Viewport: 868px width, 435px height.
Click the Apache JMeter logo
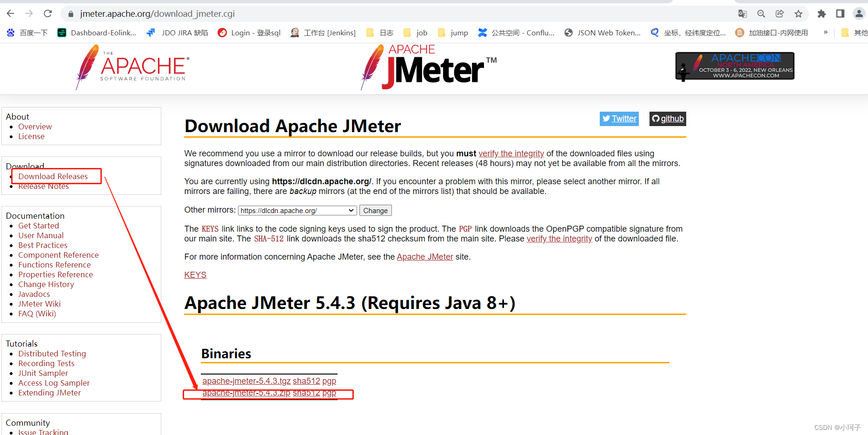tap(429, 67)
